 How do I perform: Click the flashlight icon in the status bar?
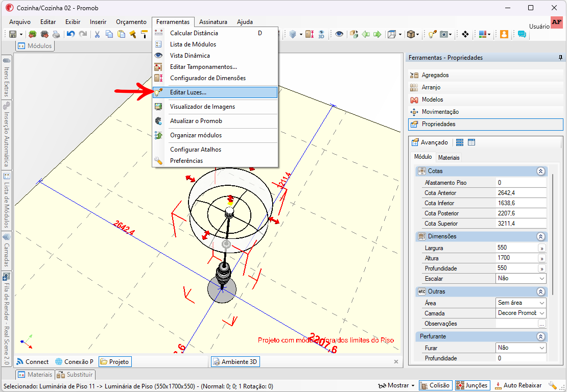coord(552,385)
